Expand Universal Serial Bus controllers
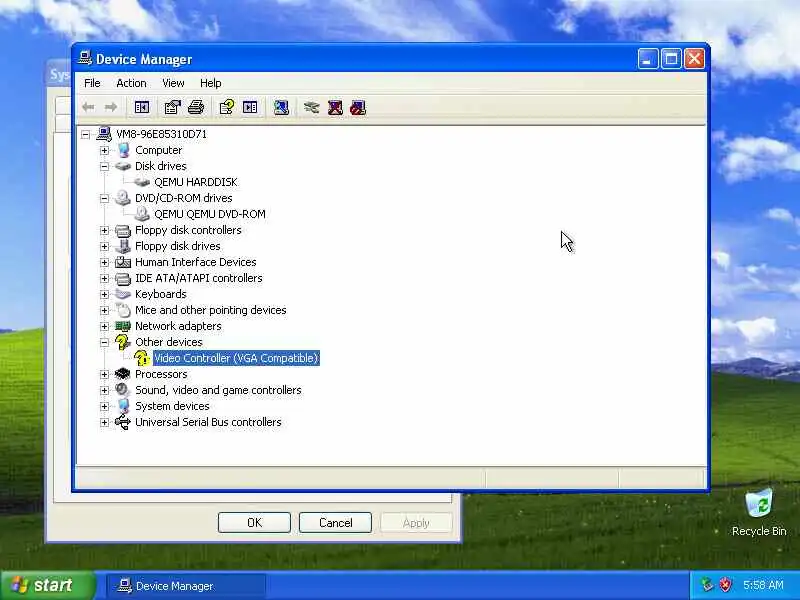This screenshot has height=600, width=800. point(105,422)
